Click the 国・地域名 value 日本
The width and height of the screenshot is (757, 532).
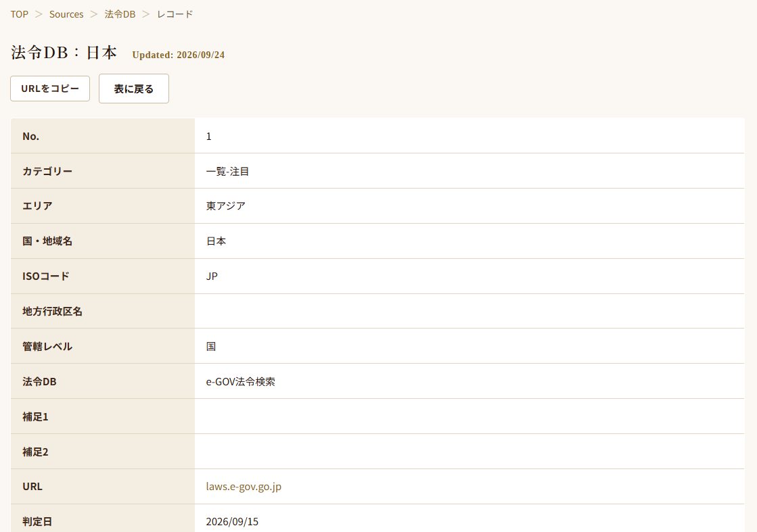coord(216,241)
